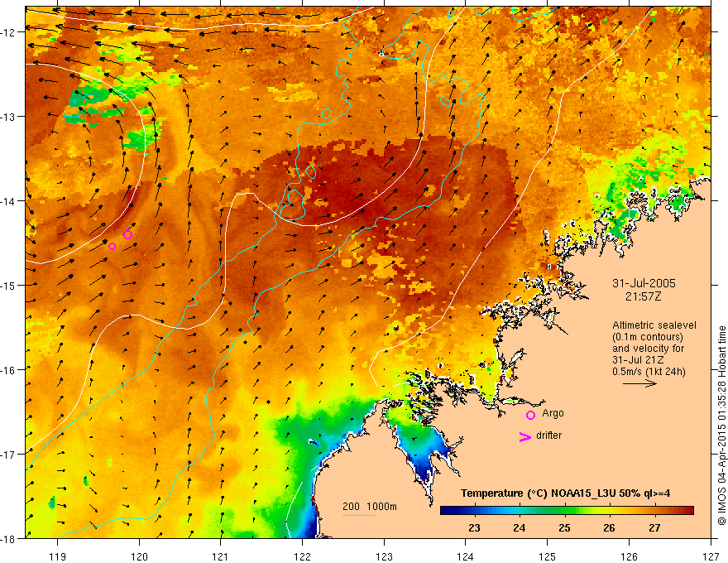Image resolution: width=728 pixels, height=563 pixels.
Task: Click the '121' longitude axis label
Action: click(x=221, y=556)
